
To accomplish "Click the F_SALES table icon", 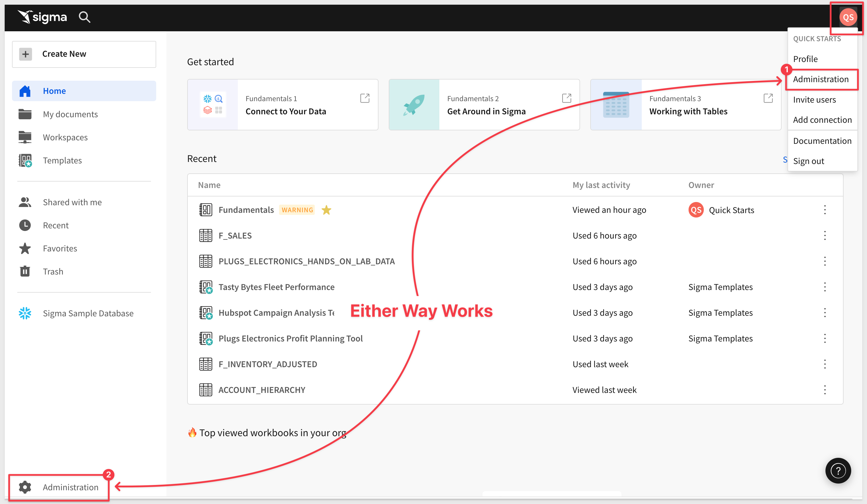I will pyautogui.click(x=206, y=236).
